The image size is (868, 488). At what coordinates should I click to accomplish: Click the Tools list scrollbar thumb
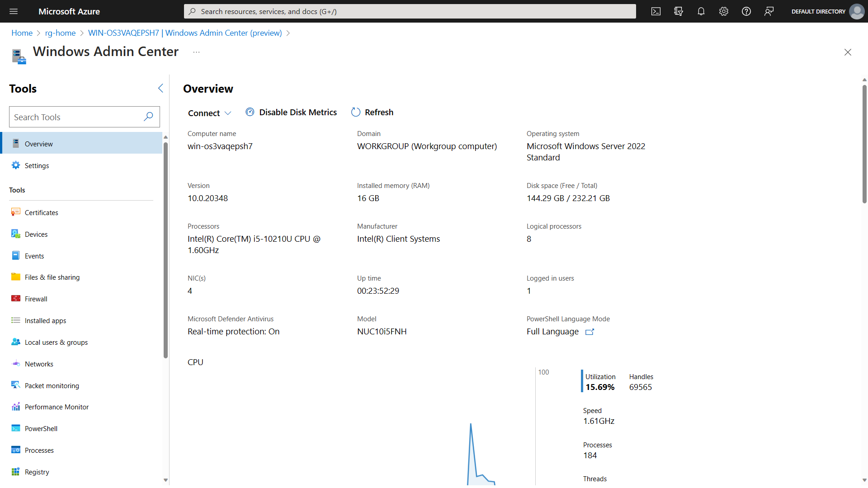[x=165, y=250]
